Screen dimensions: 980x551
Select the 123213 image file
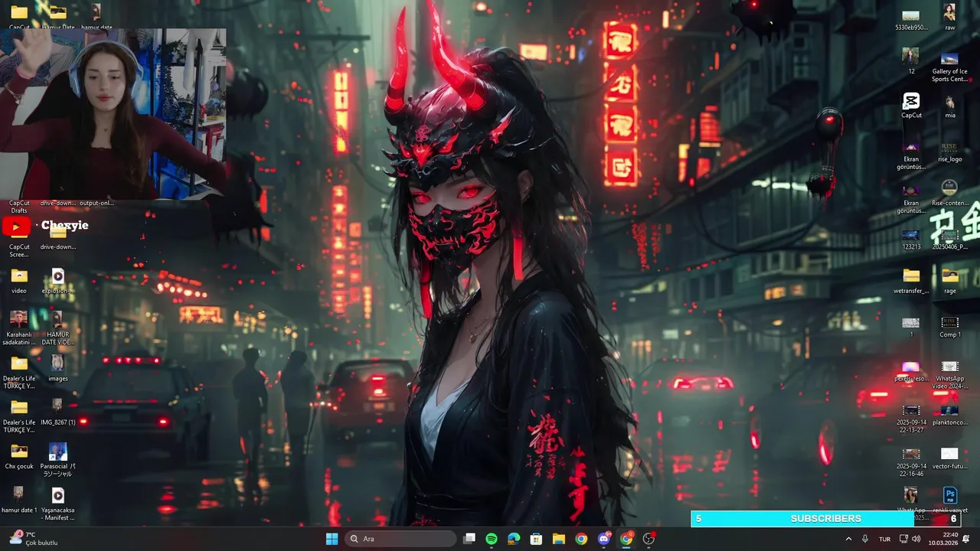[x=911, y=239]
